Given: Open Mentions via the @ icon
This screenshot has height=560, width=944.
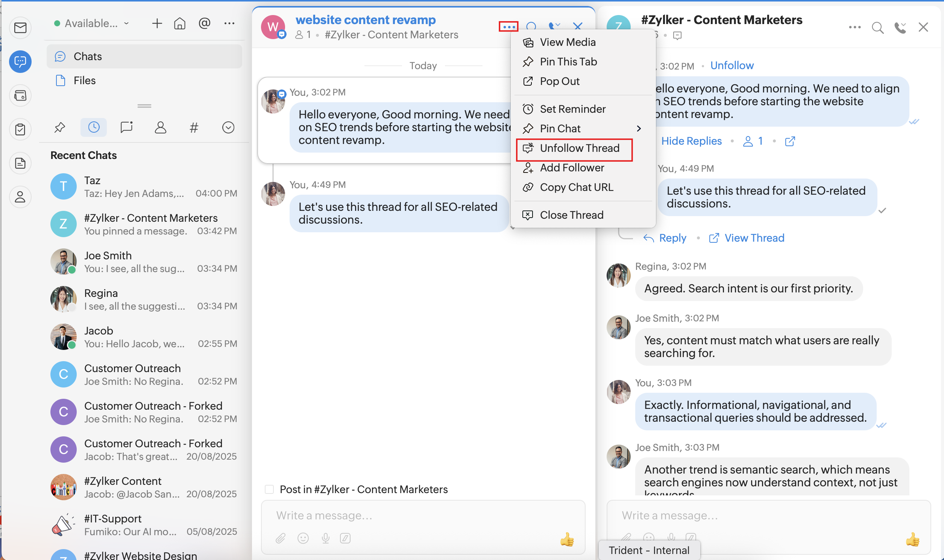Looking at the screenshot, I should pyautogui.click(x=204, y=24).
